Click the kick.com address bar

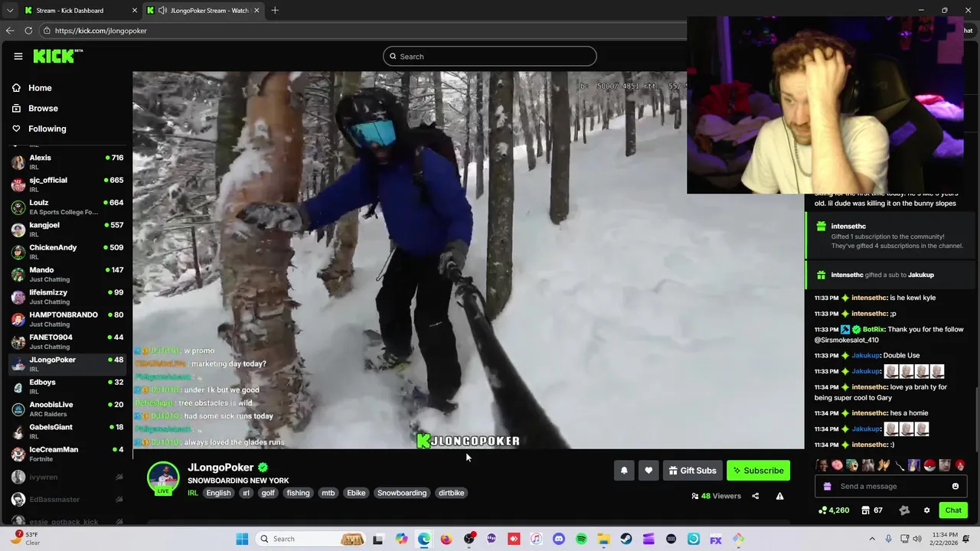[x=364, y=31]
